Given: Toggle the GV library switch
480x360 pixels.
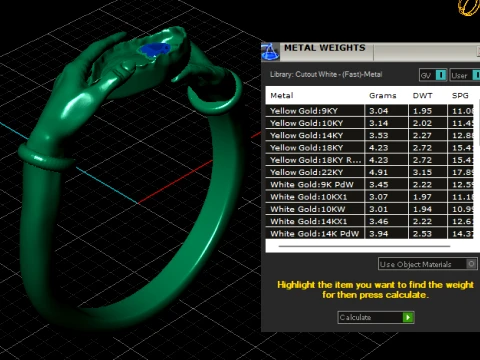Looking at the screenshot, I should click(433, 75).
